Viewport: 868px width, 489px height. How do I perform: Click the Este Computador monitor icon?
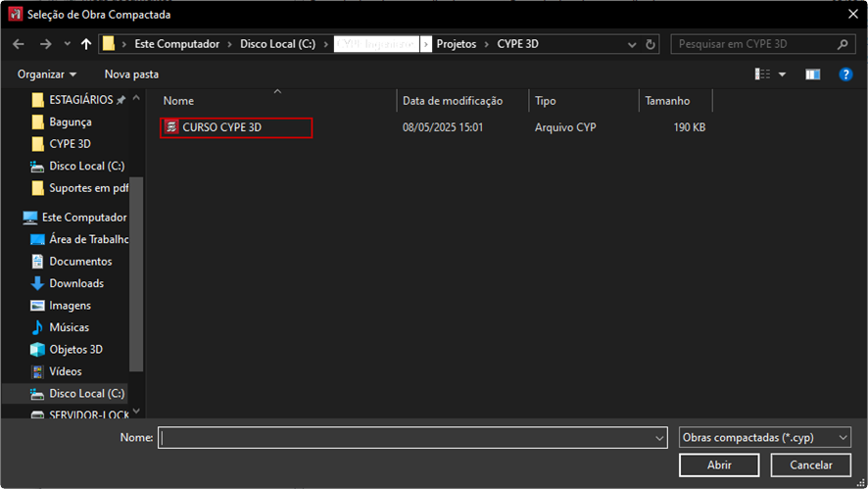30,218
